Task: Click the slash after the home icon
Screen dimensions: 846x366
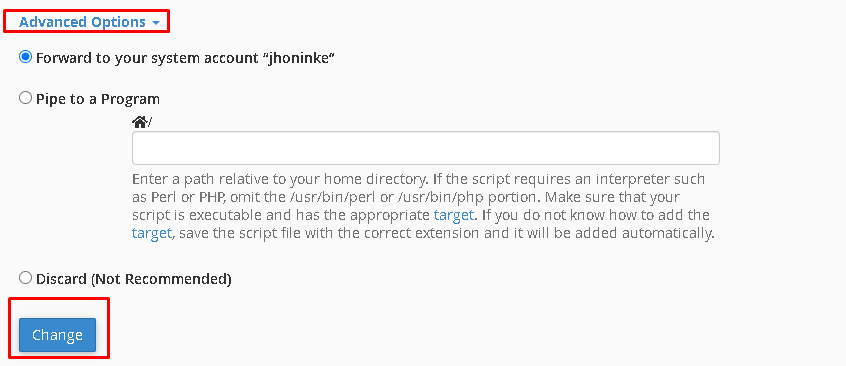Action: coord(149,123)
